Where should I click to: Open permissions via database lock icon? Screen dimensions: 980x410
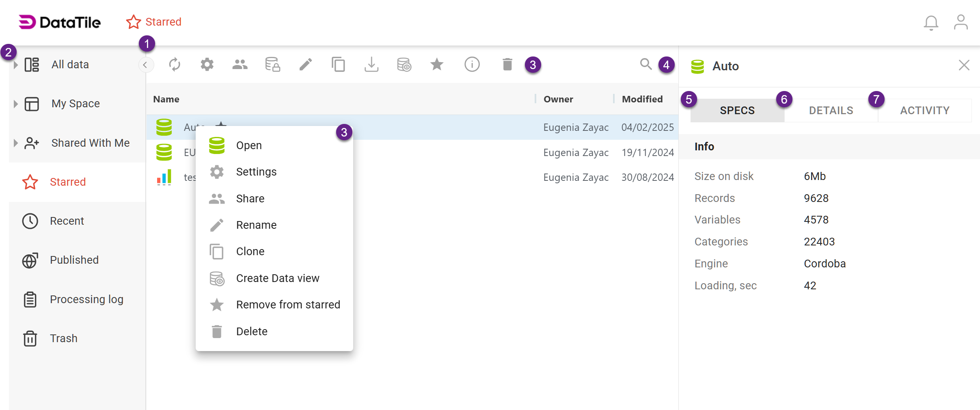tap(272, 65)
